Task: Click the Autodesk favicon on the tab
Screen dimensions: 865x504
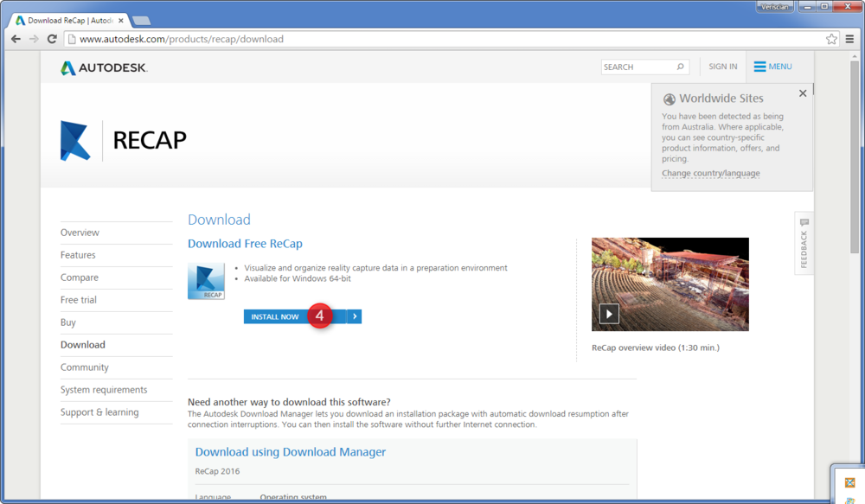Action: [21, 21]
